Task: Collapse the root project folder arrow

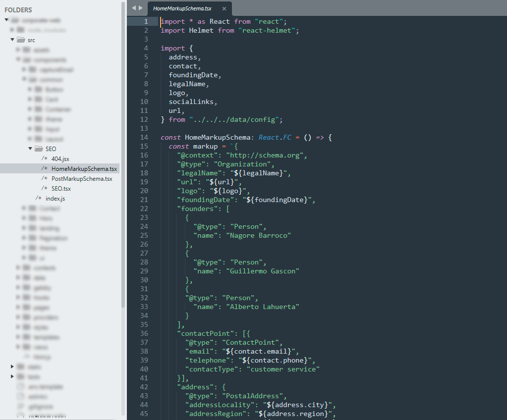Action: (x=6, y=20)
